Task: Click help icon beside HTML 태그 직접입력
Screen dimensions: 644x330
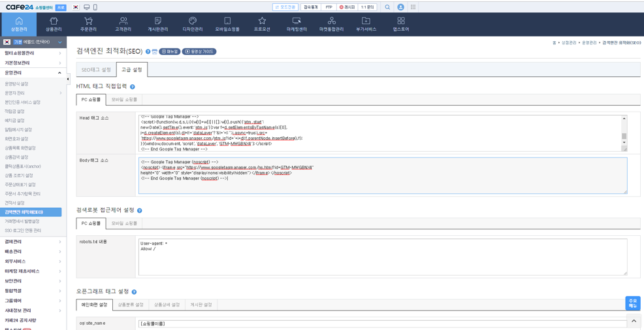Action: [x=132, y=87]
